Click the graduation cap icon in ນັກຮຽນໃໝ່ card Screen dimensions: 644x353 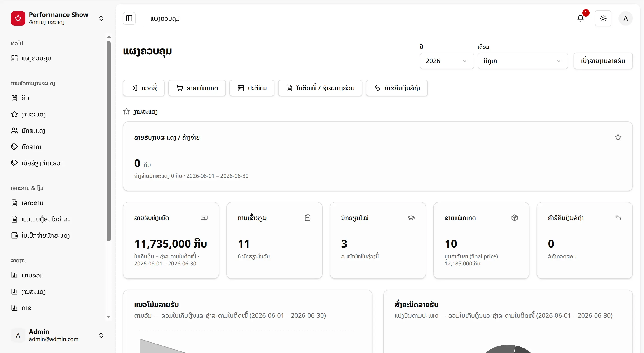click(411, 218)
